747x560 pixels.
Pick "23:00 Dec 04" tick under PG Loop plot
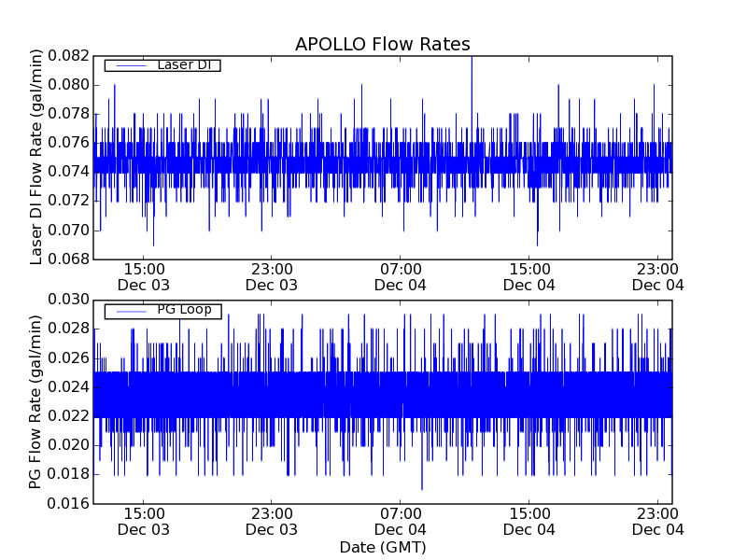coord(658,522)
